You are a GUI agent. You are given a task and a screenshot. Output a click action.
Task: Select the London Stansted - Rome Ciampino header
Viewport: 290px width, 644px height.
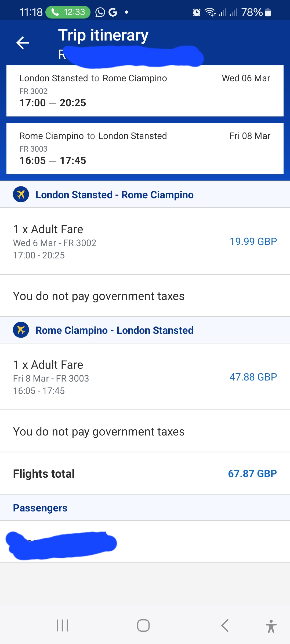pyautogui.click(x=145, y=195)
